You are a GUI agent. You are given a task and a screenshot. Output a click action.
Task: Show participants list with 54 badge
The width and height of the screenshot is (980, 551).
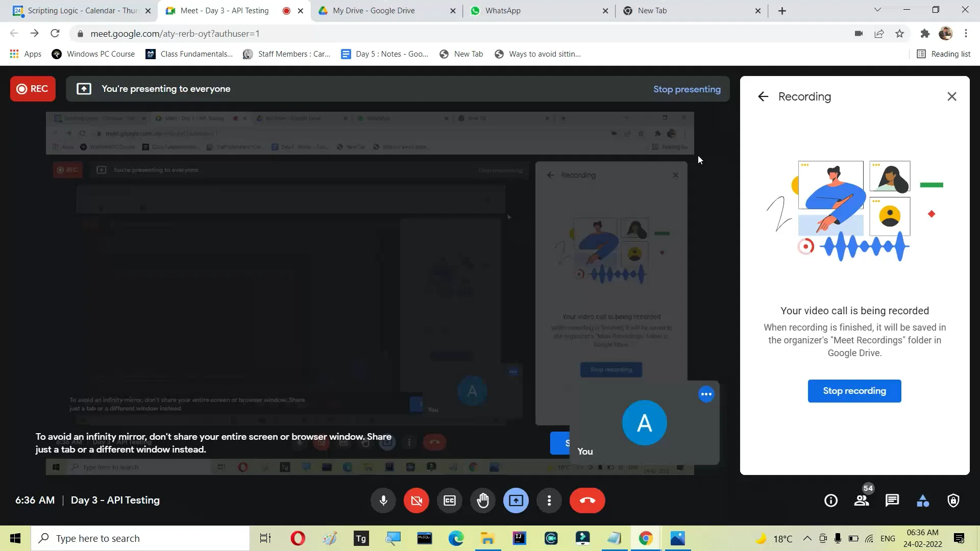(862, 500)
